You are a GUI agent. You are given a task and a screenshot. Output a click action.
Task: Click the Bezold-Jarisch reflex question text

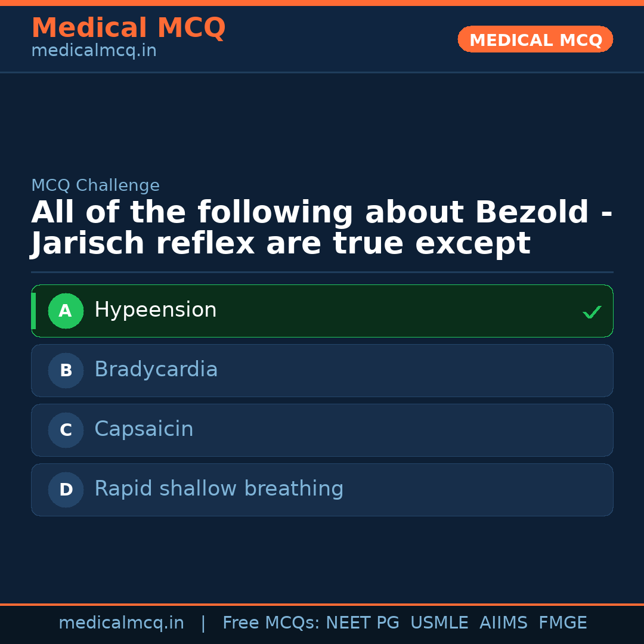pyautogui.click(x=322, y=228)
